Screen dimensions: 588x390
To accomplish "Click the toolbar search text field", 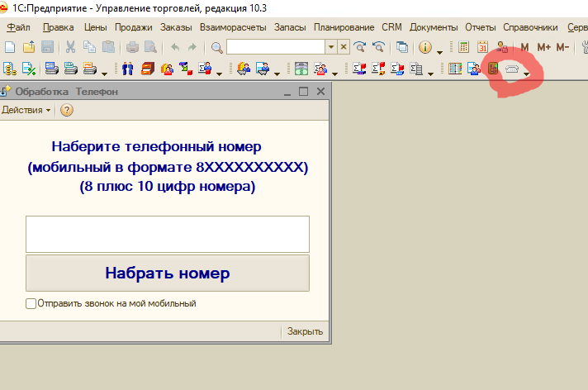I will pyautogui.click(x=276, y=47).
